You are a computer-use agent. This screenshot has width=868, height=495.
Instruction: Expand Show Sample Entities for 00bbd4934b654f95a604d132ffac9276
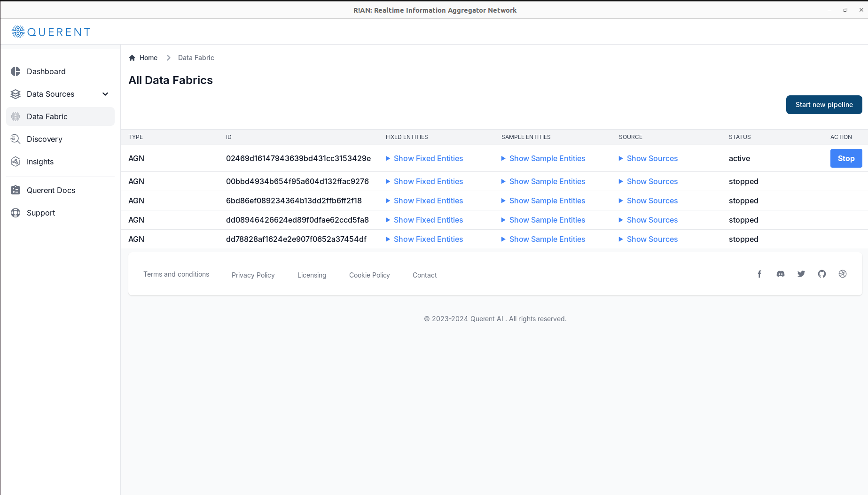click(543, 181)
